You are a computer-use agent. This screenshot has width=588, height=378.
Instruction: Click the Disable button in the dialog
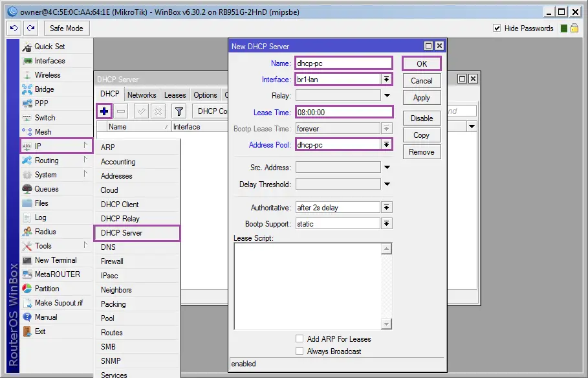422,118
